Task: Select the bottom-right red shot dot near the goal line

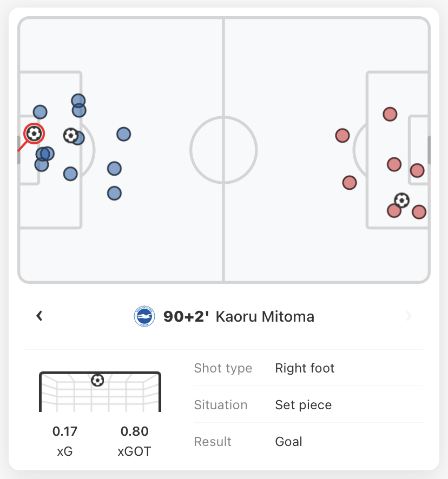Action: click(x=419, y=212)
